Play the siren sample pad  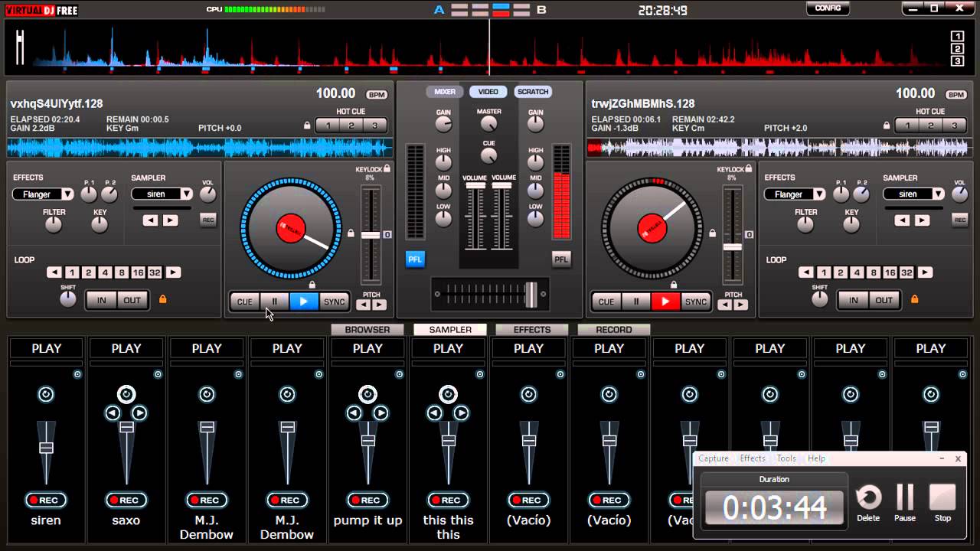coord(46,348)
